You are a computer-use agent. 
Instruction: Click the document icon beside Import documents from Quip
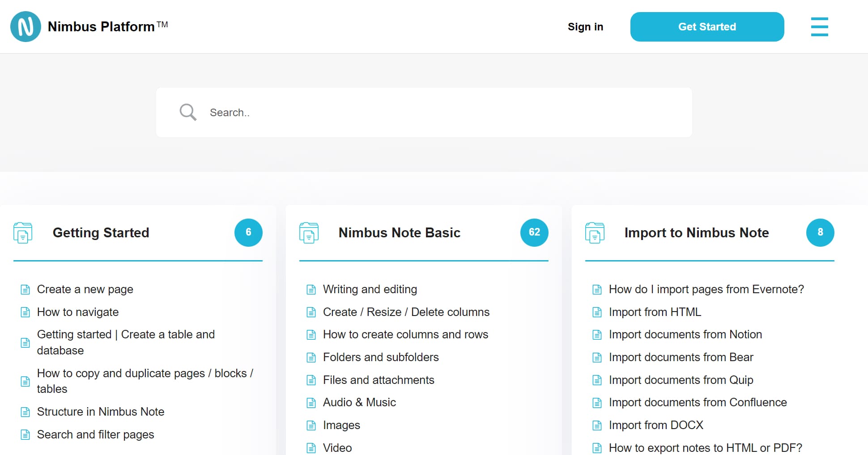click(597, 380)
